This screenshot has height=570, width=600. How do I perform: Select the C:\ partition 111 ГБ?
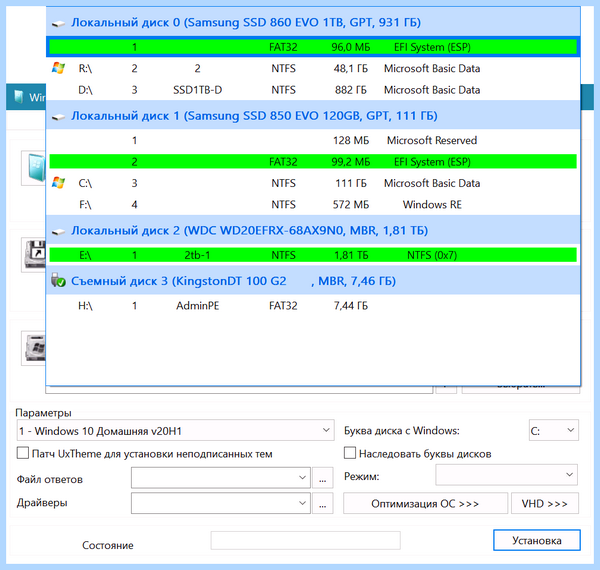(x=313, y=183)
